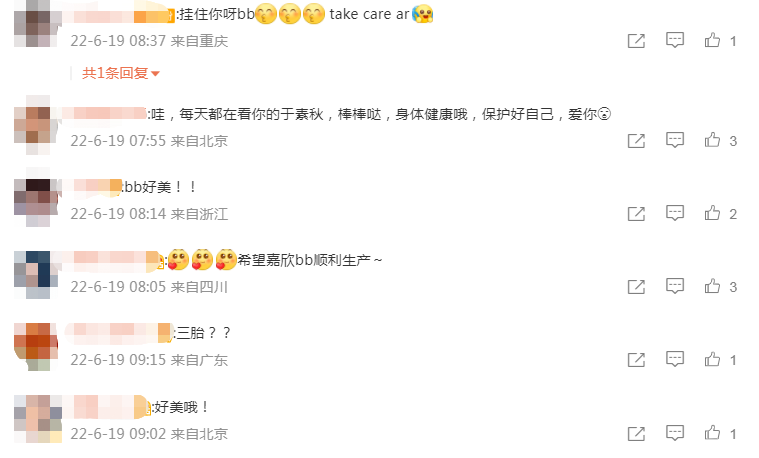Open username on the '好美哦！' comment
The image size is (759, 458).
106,407
